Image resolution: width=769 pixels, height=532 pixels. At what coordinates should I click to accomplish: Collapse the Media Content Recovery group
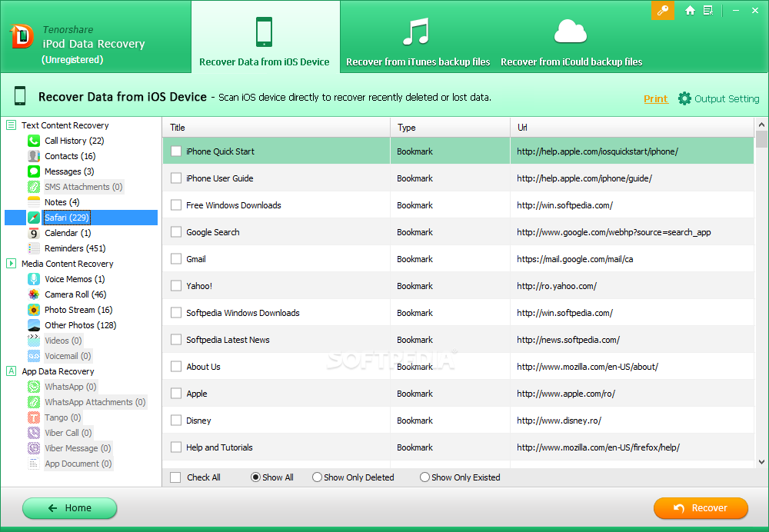tap(12, 263)
